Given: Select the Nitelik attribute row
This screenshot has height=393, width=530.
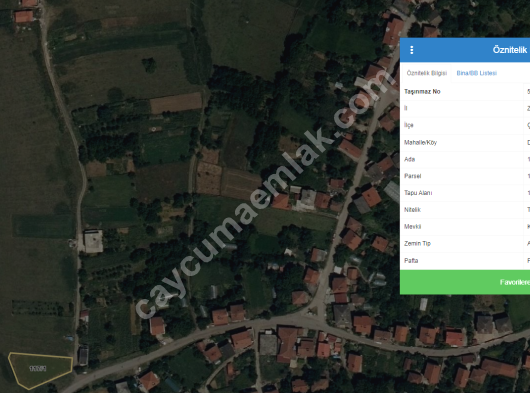Looking at the screenshot, I should tap(465, 210).
